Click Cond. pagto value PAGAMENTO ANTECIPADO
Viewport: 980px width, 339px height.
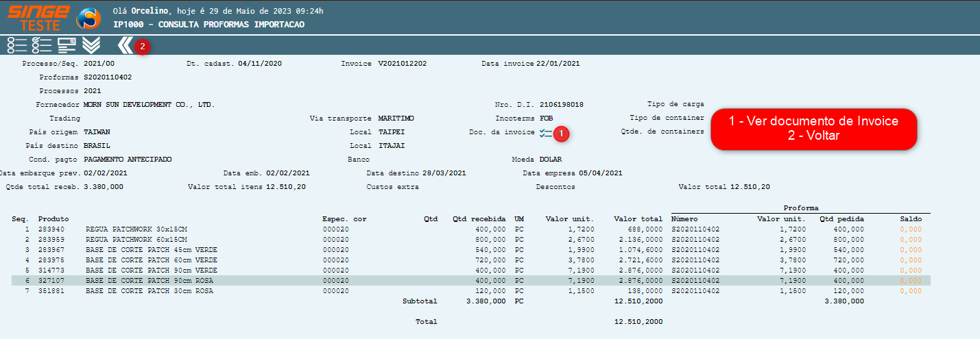[x=128, y=159]
